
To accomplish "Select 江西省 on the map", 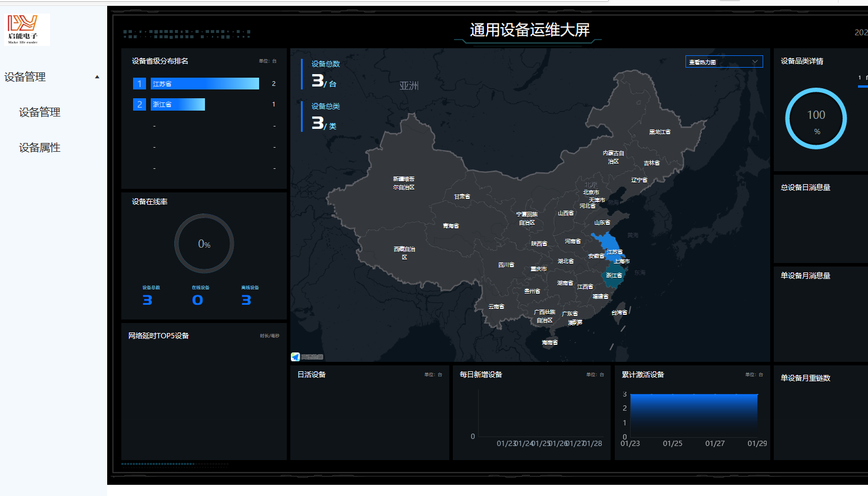I will pyautogui.click(x=585, y=287).
